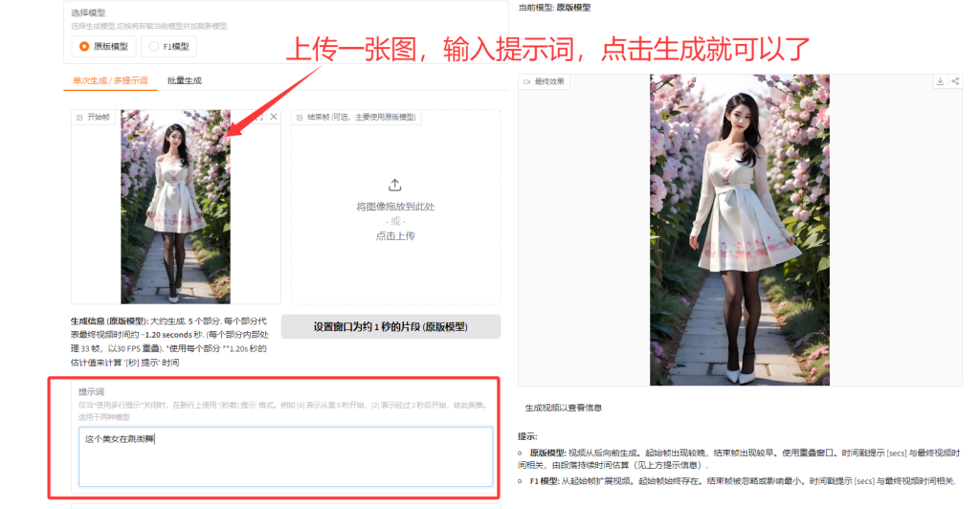Click the uploaded start frame thumbnail
Viewport: 980px width, 509px height.
click(x=176, y=207)
